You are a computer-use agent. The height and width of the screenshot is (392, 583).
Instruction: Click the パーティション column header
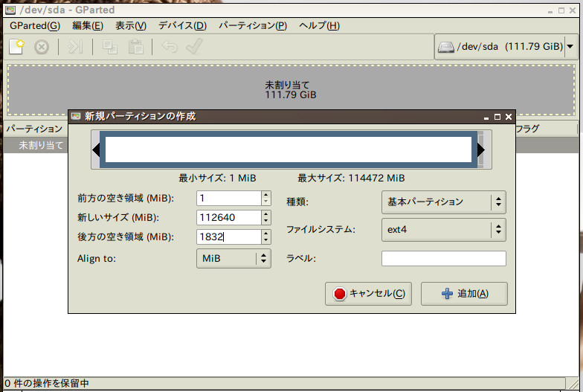(x=34, y=129)
